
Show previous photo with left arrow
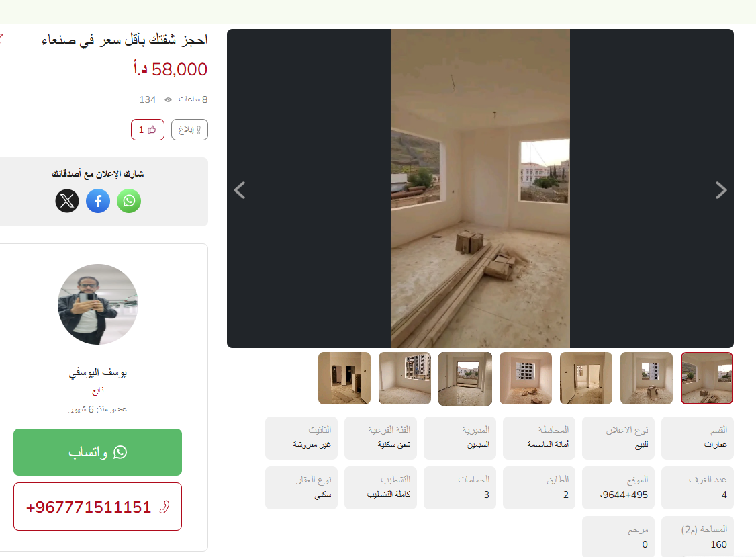pyautogui.click(x=240, y=190)
